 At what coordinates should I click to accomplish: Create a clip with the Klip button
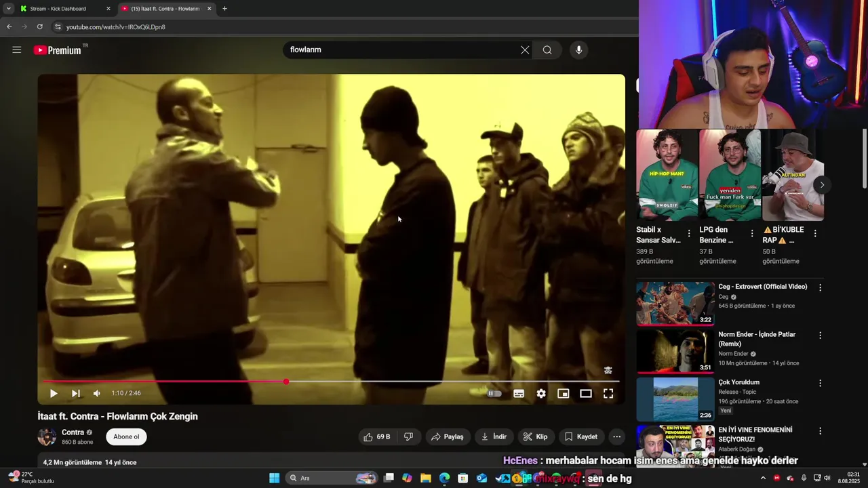click(x=536, y=436)
